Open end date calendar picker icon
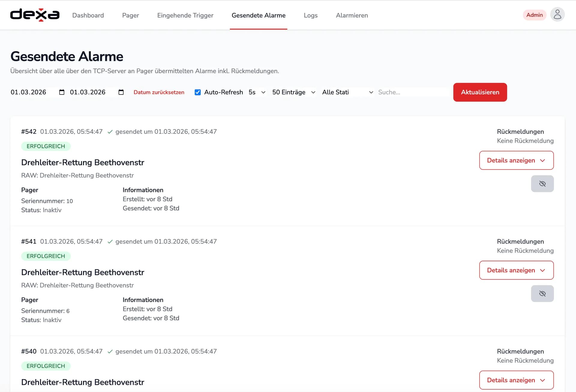 point(121,92)
